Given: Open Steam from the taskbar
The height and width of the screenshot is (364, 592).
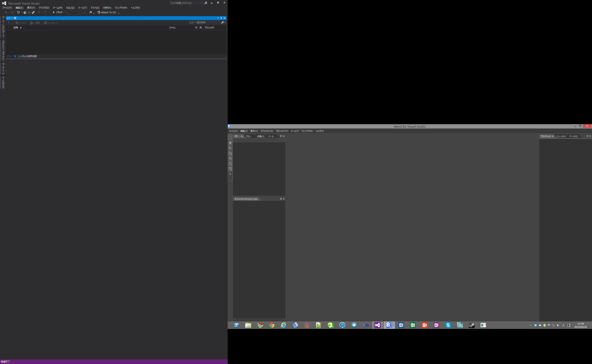Looking at the screenshot, I should (x=471, y=325).
